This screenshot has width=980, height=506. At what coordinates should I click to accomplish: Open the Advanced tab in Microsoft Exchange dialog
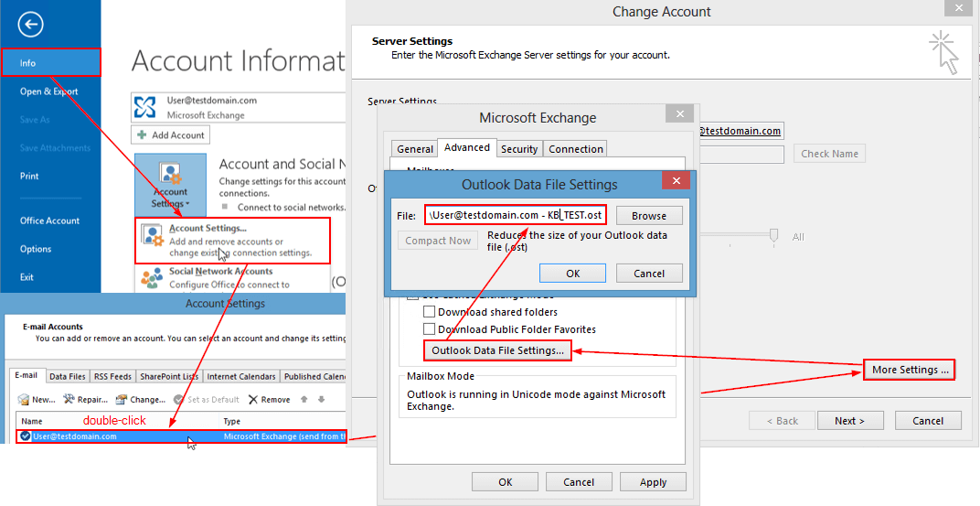[x=467, y=147]
